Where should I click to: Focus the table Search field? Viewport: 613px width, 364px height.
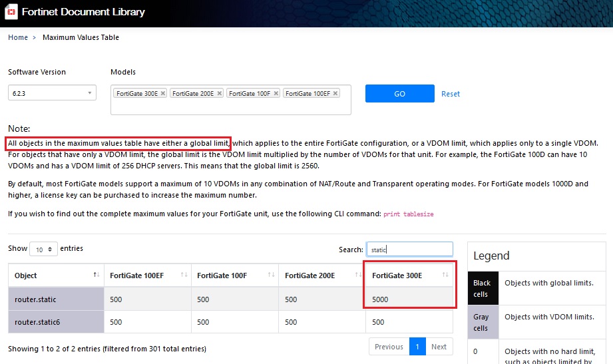pos(409,250)
